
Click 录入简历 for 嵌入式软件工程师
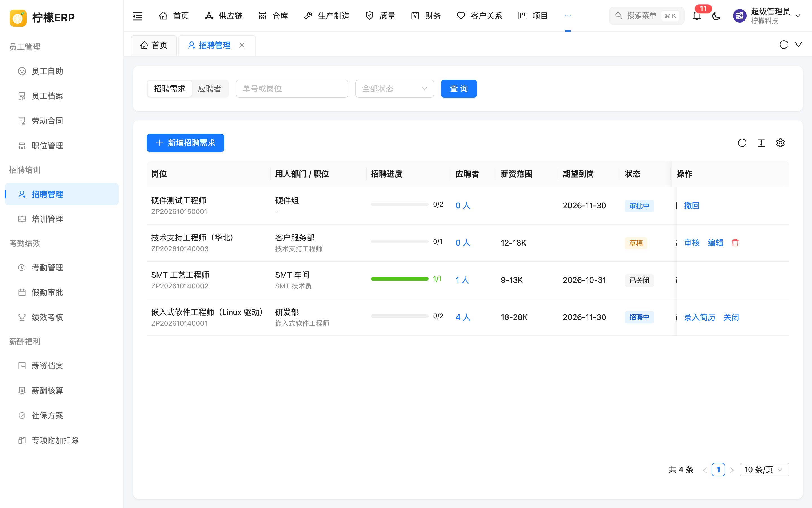click(x=700, y=317)
